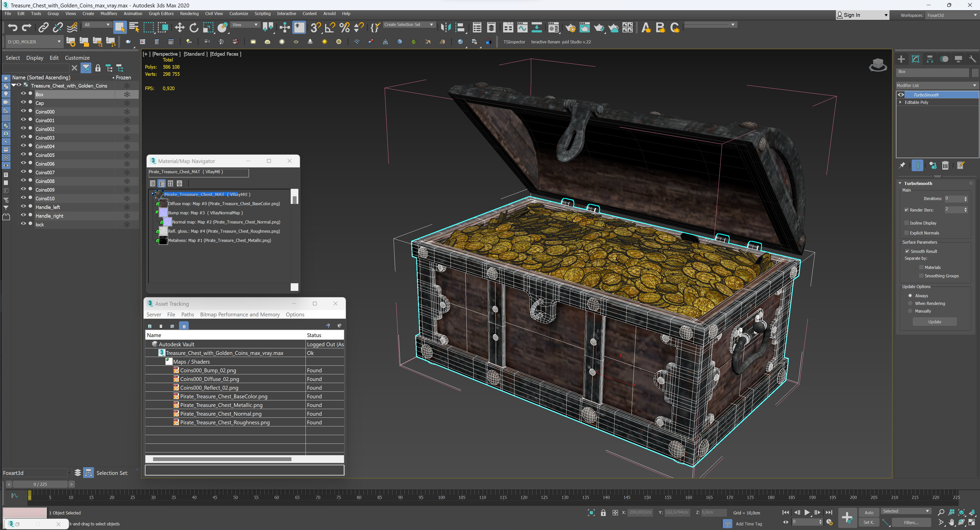980x530 pixels.
Task: Click the Play Animation button
Action: pyautogui.click(x=807, y=512)
